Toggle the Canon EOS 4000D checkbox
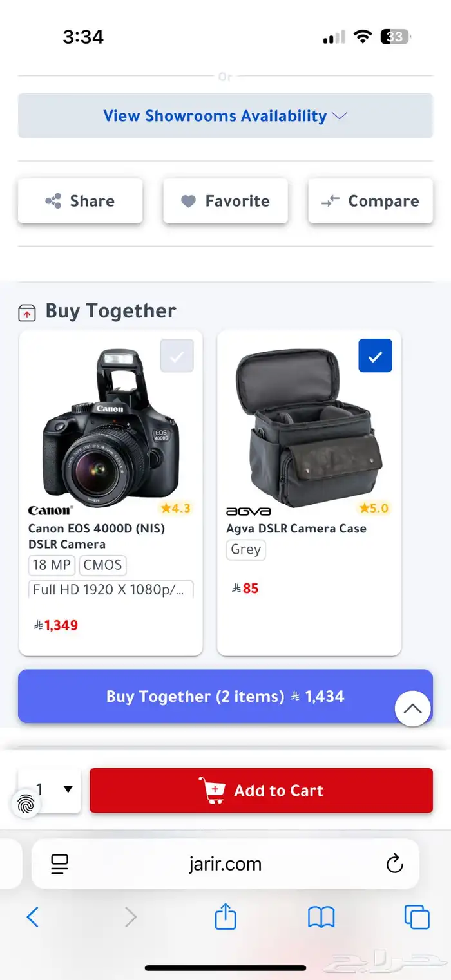The width and height of the screenshot is (451, 980). [x=177, y=355]
